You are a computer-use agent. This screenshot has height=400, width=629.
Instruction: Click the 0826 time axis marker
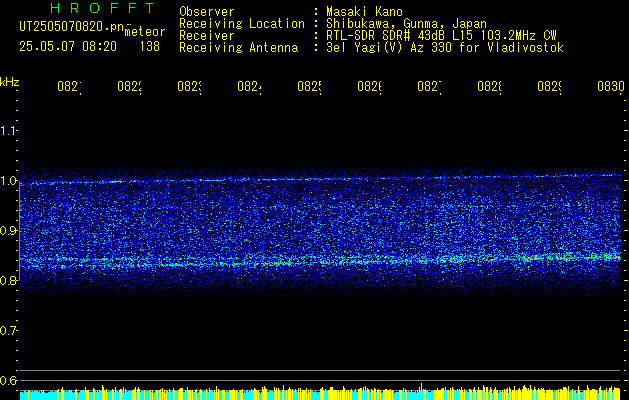[x=369, y=87]
